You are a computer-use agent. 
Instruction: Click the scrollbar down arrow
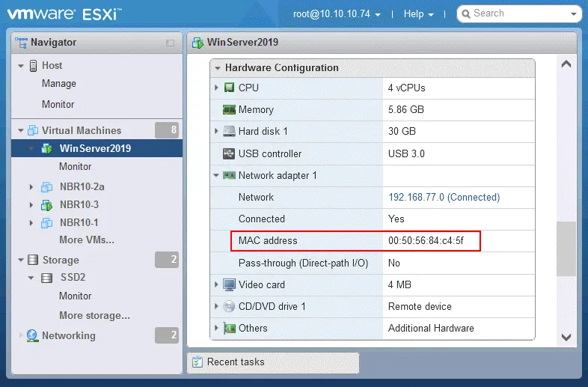(566, 338)
